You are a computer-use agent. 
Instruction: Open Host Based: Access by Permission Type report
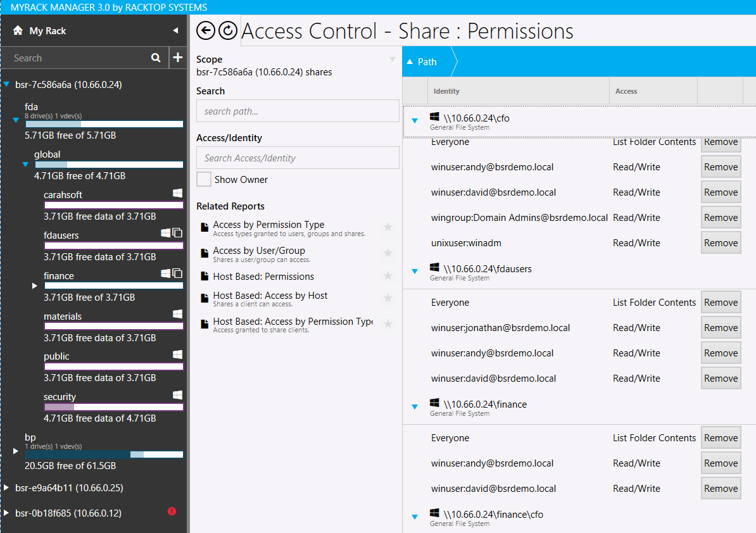[x=293, y=322]
